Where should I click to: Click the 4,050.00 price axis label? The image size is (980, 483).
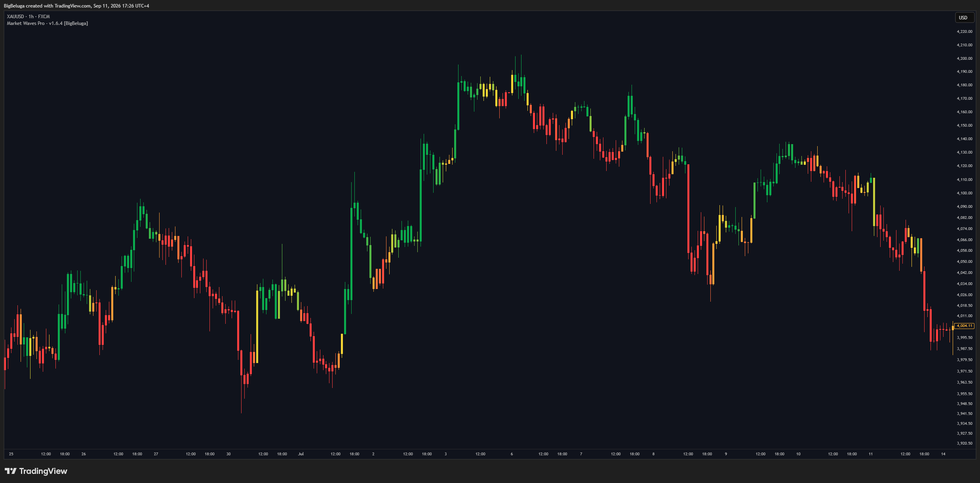coord(965,262)
